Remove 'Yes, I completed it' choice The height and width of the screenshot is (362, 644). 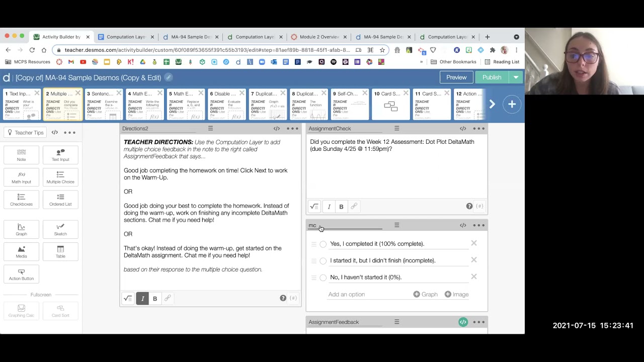coord(474,243)
